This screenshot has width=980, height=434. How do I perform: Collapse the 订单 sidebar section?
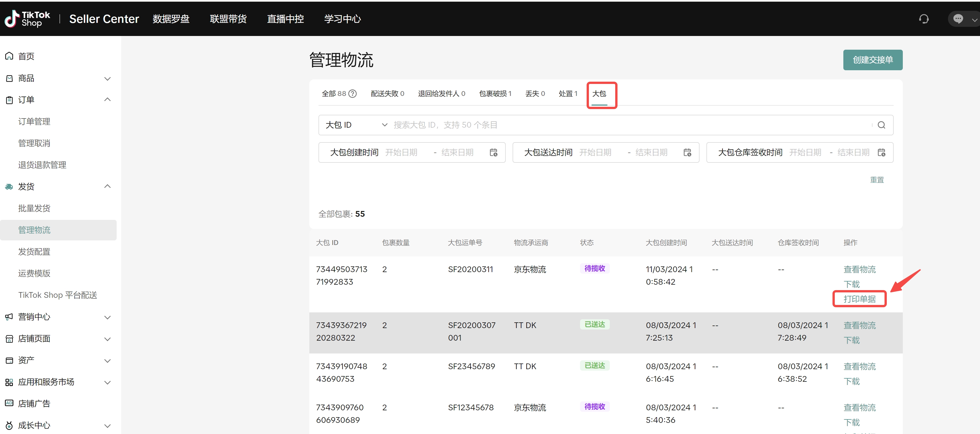coord(107,100)
